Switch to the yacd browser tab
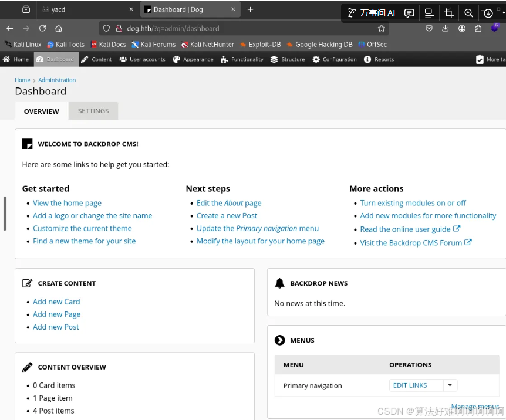Viewport: 506px width, 420px height. [x=85, y=9]
